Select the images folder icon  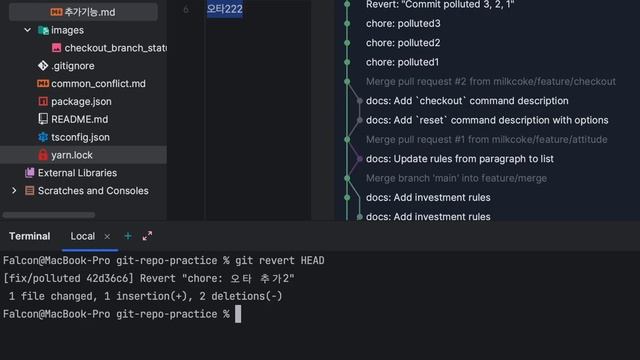point(43,30)
